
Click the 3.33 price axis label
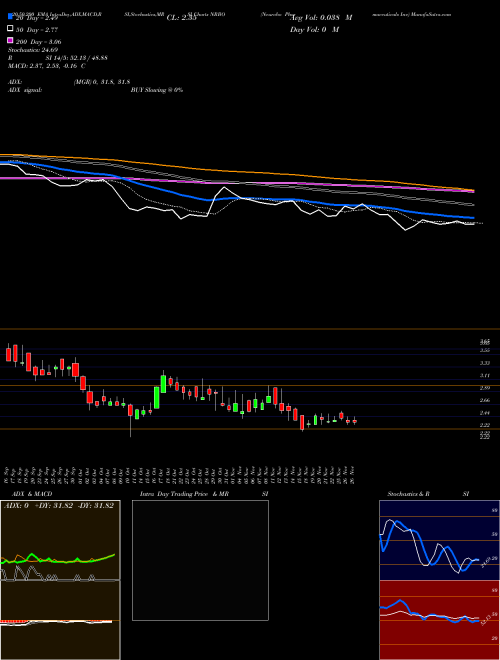[485, 363]
